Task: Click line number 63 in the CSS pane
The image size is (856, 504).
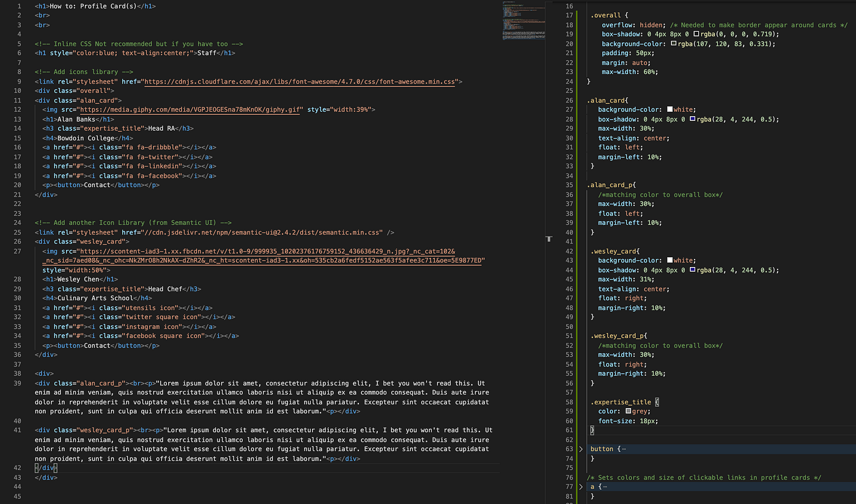Action: pos(569,449)
